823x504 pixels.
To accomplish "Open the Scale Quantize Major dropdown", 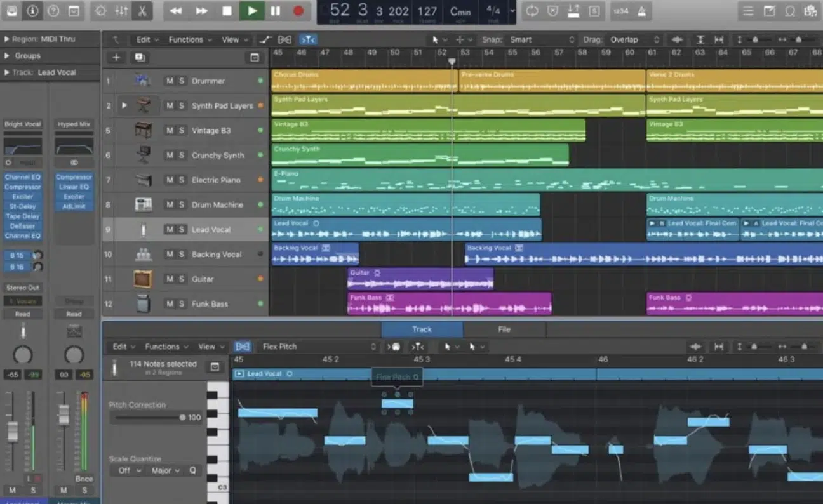I will pos(165,470).
